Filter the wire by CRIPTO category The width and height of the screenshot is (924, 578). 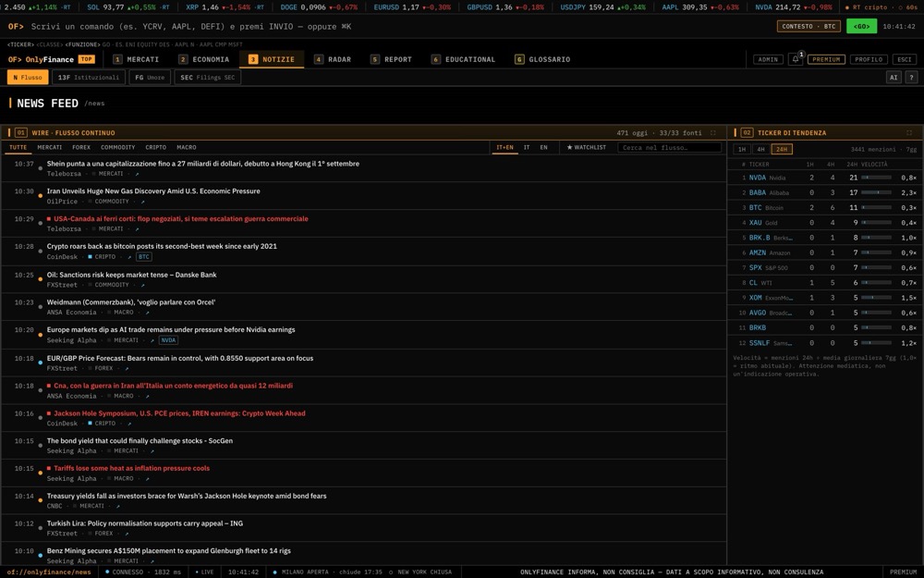(155, 147)
